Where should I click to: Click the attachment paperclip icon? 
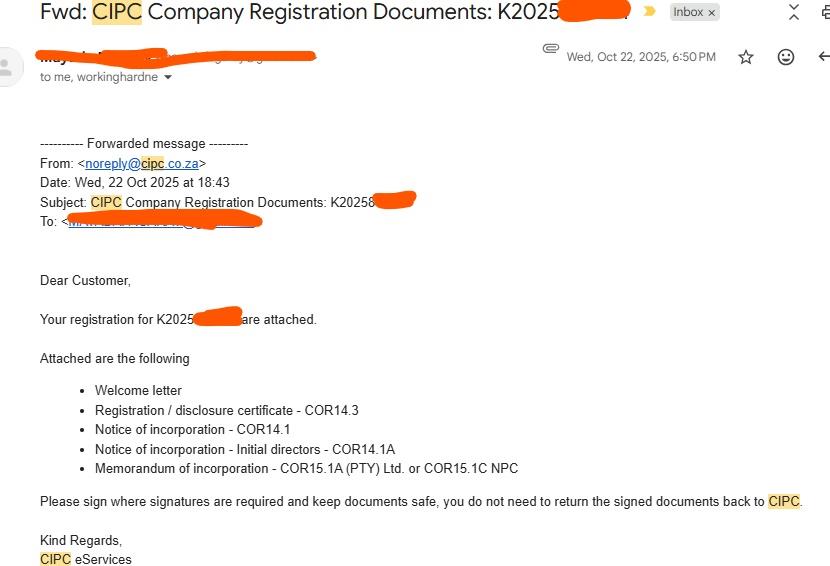pos(550,48)
